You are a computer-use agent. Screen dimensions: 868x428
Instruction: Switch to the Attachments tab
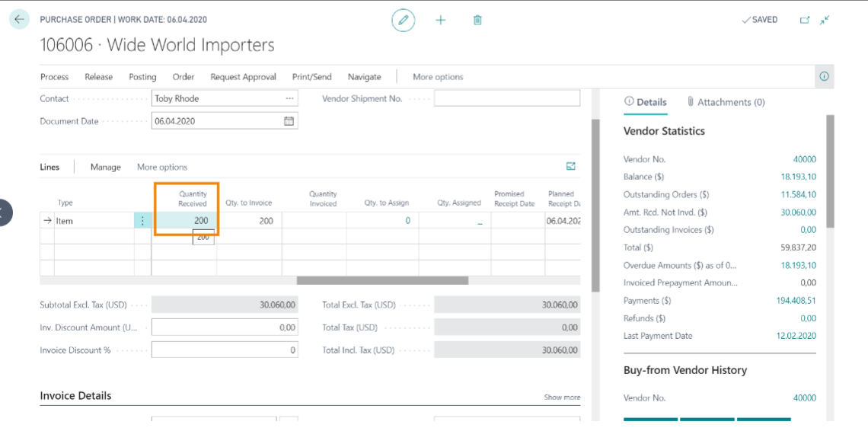coord(726,102)
